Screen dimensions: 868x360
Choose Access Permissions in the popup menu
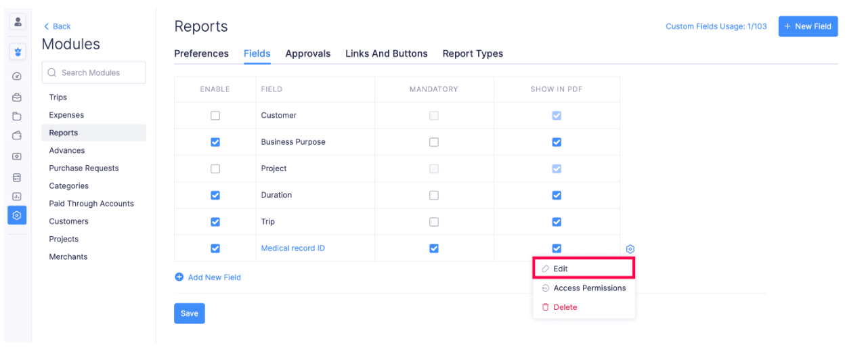coord(589,288)
